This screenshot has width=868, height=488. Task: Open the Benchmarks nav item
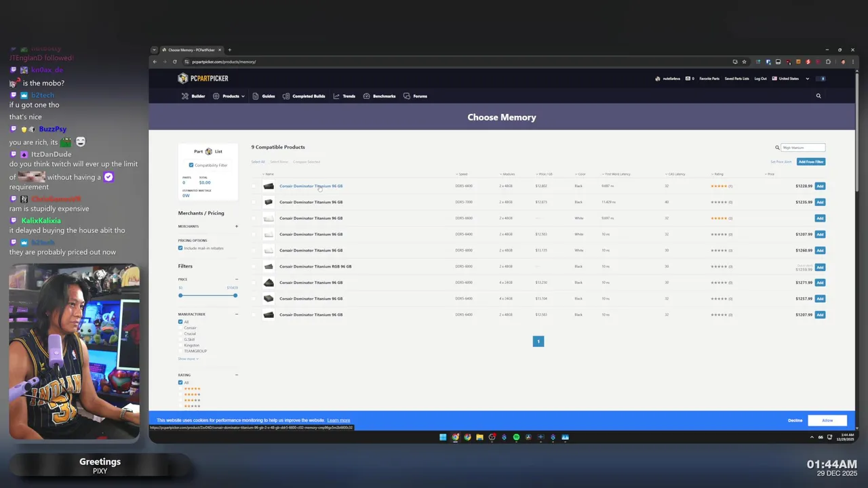coord(379,96)
